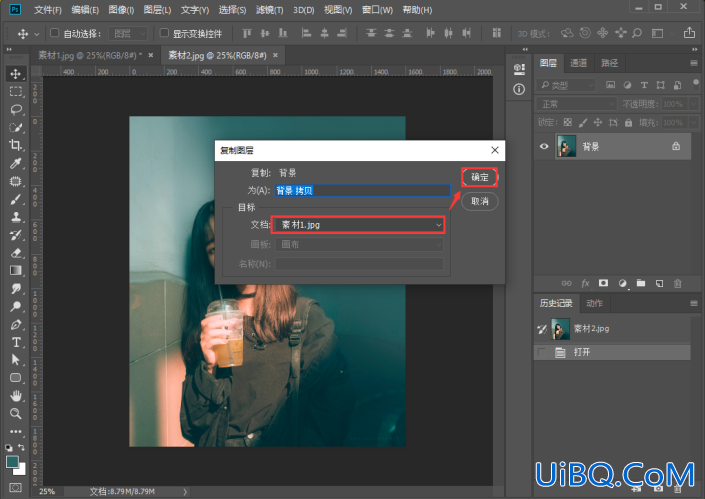Open the 图层(L) menu

pos(157,10)
